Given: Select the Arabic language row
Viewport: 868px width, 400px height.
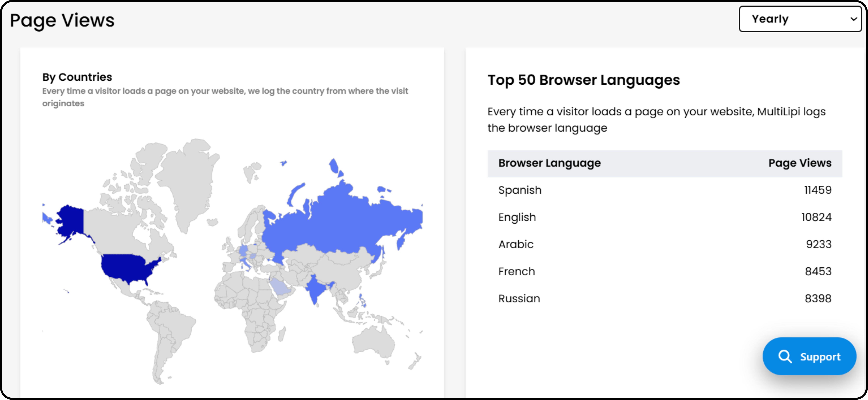Looking at the screenshot, I should pos(665,244).
